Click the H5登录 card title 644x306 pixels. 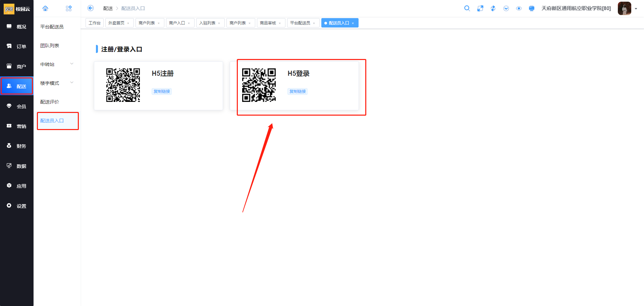click(x=299, y=73)
